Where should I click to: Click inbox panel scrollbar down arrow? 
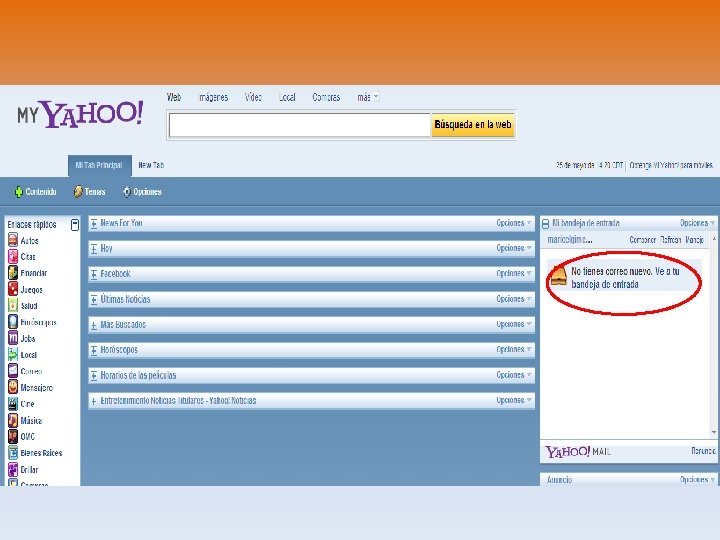(714, 432)
